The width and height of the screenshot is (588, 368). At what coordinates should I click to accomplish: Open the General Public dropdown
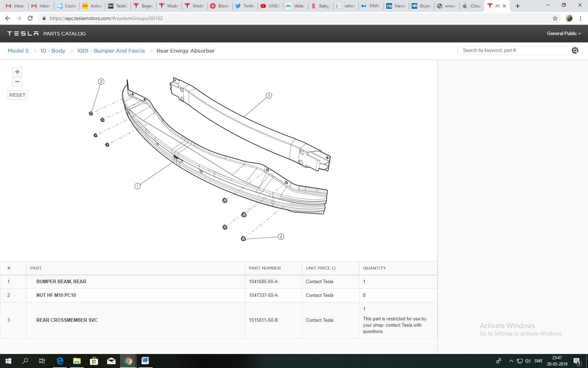pyautogui.click(x=564, y=33)
